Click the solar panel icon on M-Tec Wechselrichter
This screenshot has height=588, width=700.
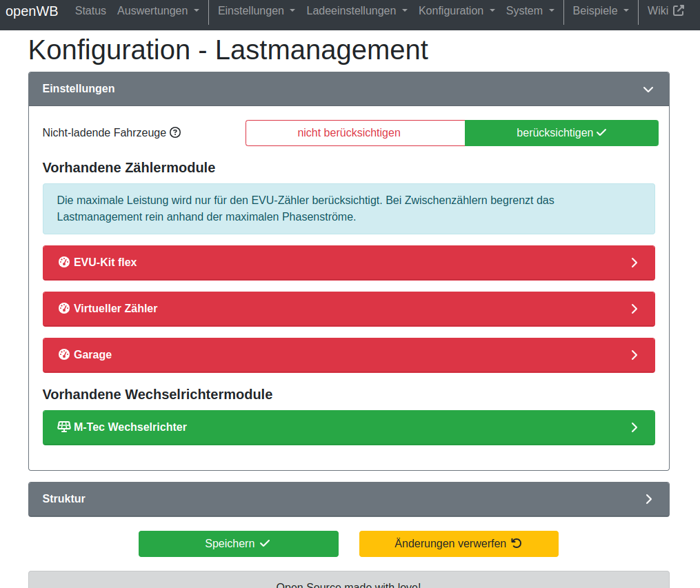64,427
